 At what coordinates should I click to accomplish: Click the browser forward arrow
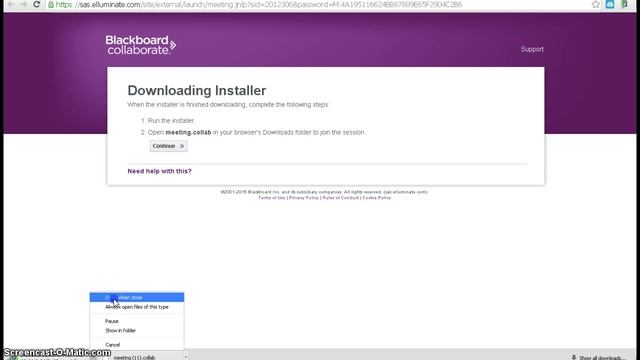23,4
